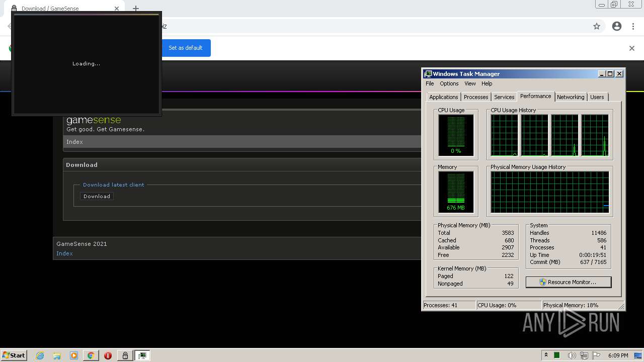Open Windows Media Player taskbar icon
This screenshot has width=644, height=362.
pyautogui.click(x=73, y=355)
